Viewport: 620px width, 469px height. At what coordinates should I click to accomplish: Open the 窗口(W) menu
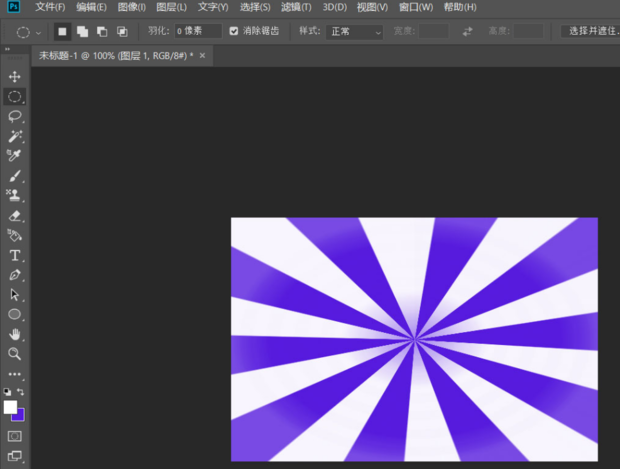point(416,7)
